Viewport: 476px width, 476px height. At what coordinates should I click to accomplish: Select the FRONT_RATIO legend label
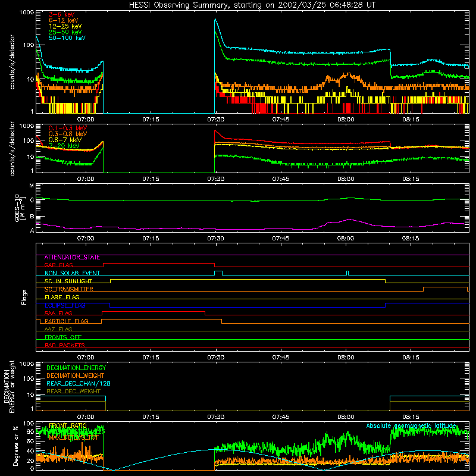click(x=68, y=425)
